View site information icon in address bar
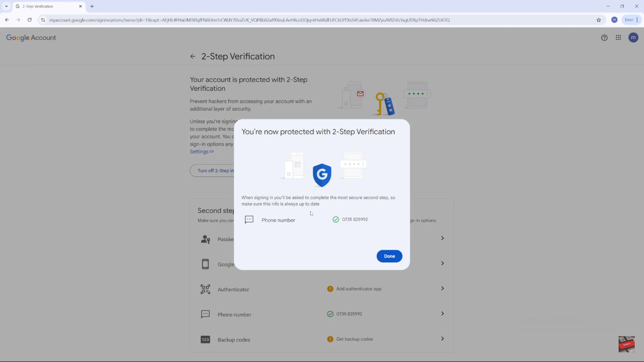The image size is (644, 362). click(43, 20)
